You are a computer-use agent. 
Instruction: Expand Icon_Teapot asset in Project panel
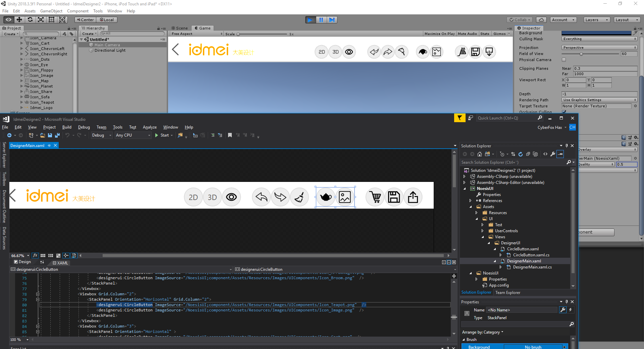22,102
